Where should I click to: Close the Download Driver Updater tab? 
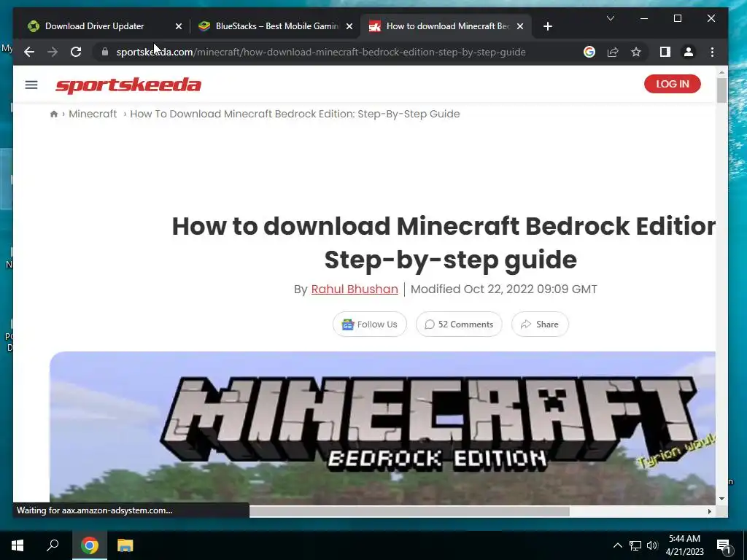coord(179,26)
